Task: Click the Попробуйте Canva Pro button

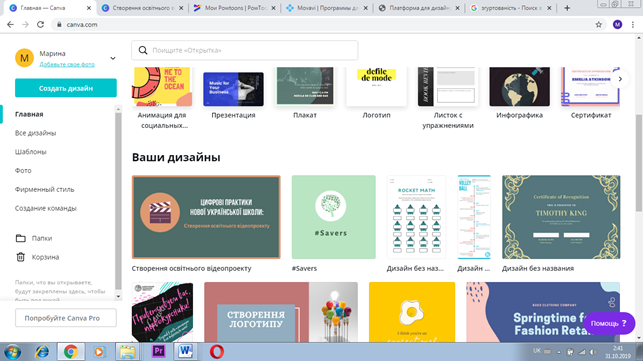Action: 66,318
